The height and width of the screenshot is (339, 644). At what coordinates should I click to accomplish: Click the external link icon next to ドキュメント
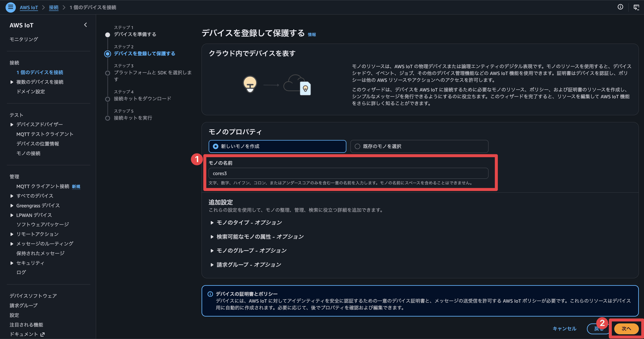pos(43,334)
